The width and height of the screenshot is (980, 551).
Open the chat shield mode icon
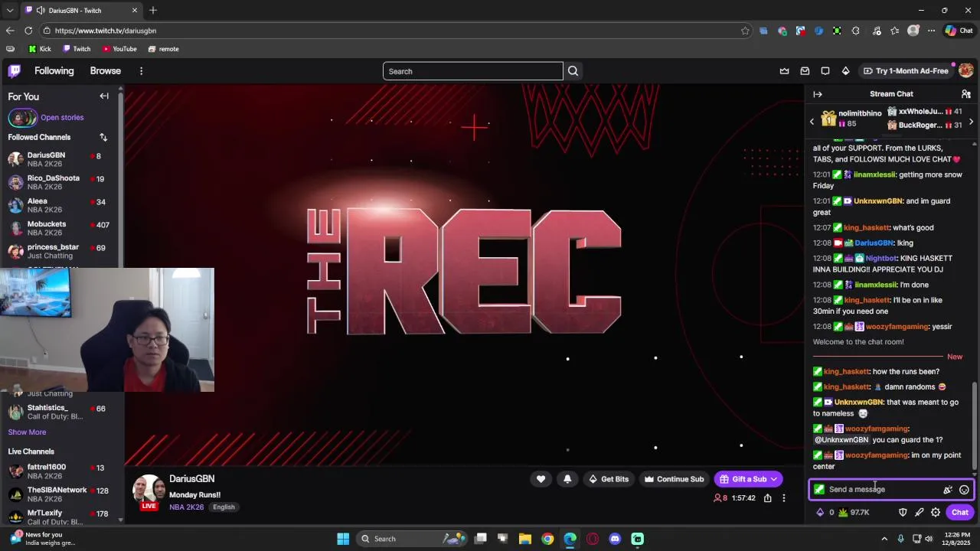click(903, 513)
